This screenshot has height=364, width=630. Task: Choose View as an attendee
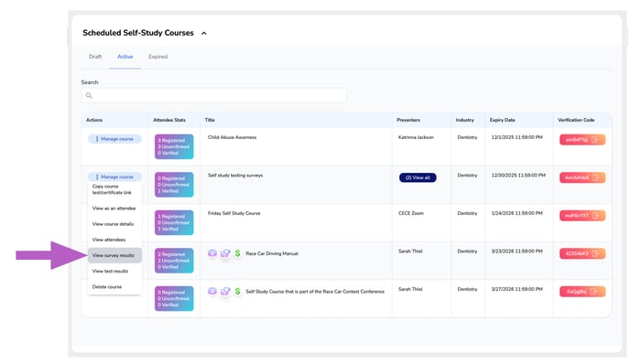(114, 209)
